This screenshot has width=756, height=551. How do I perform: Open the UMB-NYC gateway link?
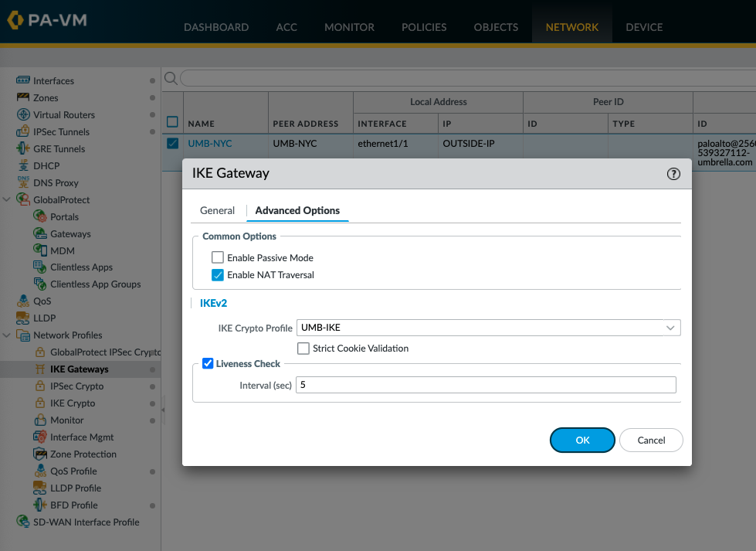click(x=210, y=143)
